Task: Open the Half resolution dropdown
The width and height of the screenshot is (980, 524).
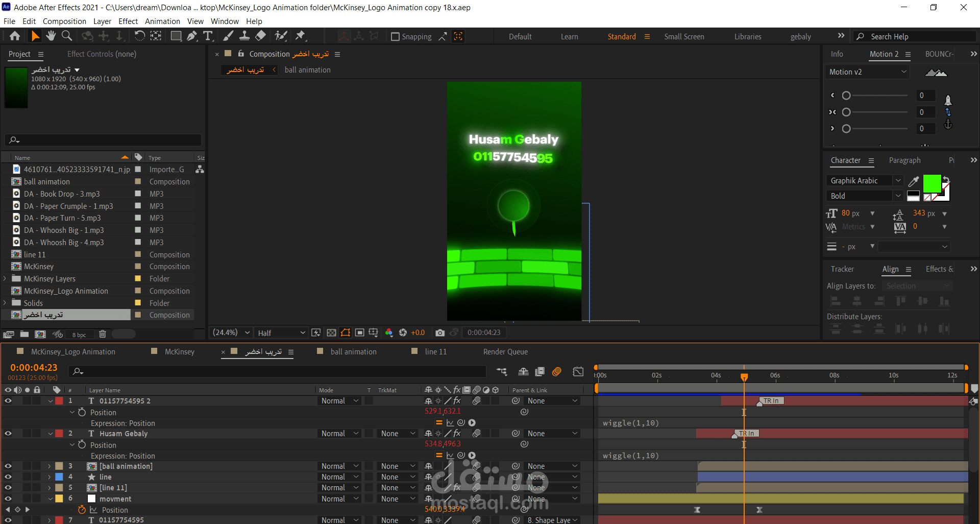Action: 281,333
